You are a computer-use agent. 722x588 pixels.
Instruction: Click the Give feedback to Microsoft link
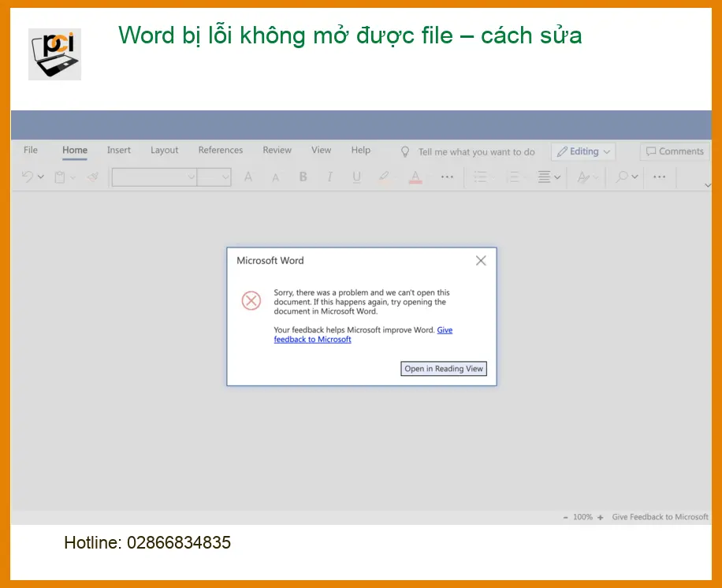click(363, 335)
